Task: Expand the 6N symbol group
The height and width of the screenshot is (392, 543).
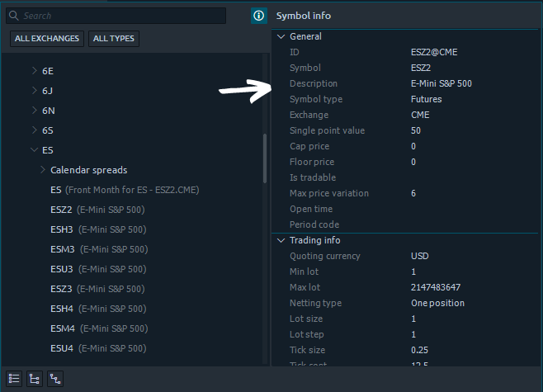Action: point(35,110)
